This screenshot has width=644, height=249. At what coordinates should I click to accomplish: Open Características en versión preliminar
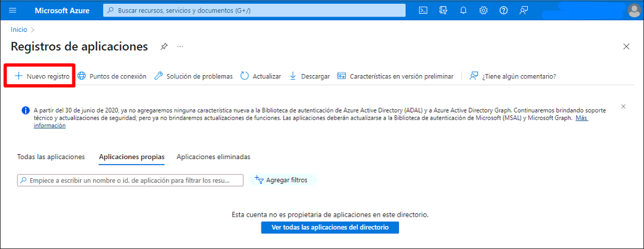pyautogui.click(x=396, y=76)
